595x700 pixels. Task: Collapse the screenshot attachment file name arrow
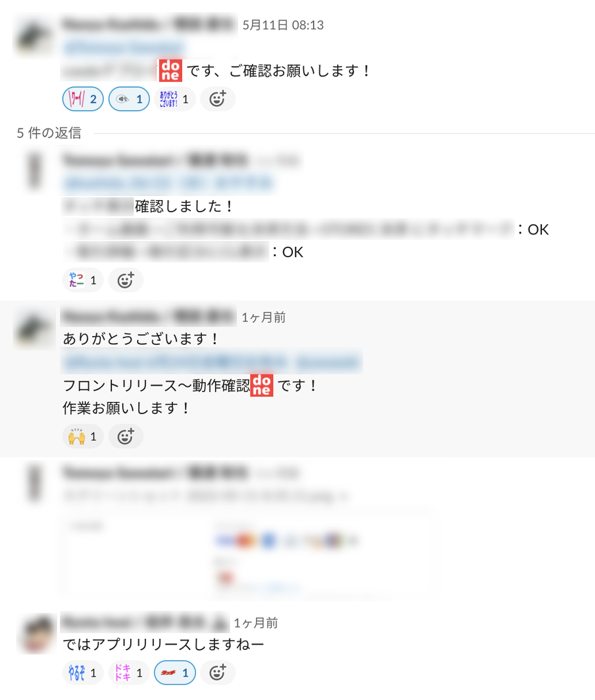click(x=344, y=496)
